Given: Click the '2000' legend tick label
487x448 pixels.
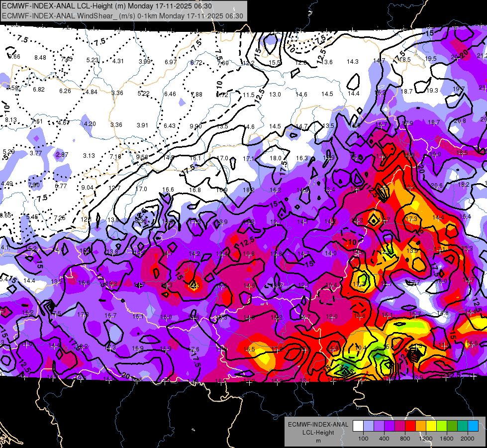Looking at the screenshot, I should (468, 439).
